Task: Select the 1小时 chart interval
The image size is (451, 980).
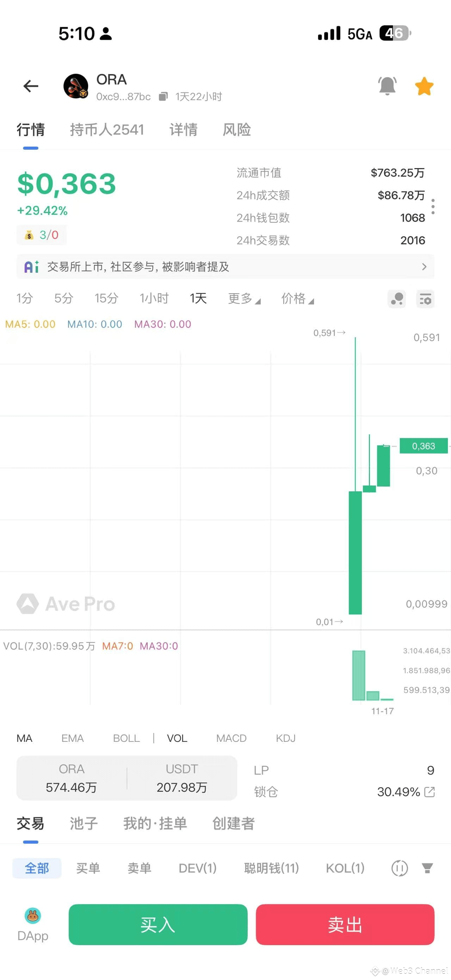Action: (154, 298)
